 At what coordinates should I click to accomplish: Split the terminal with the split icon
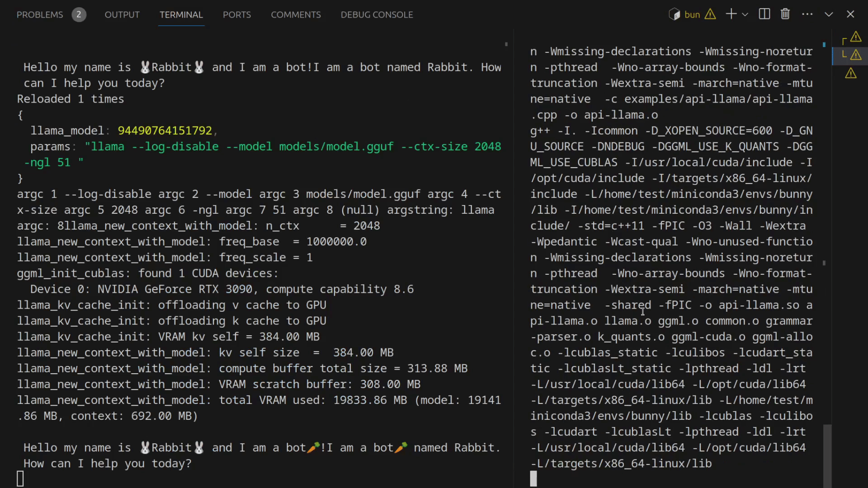(764, 14)
